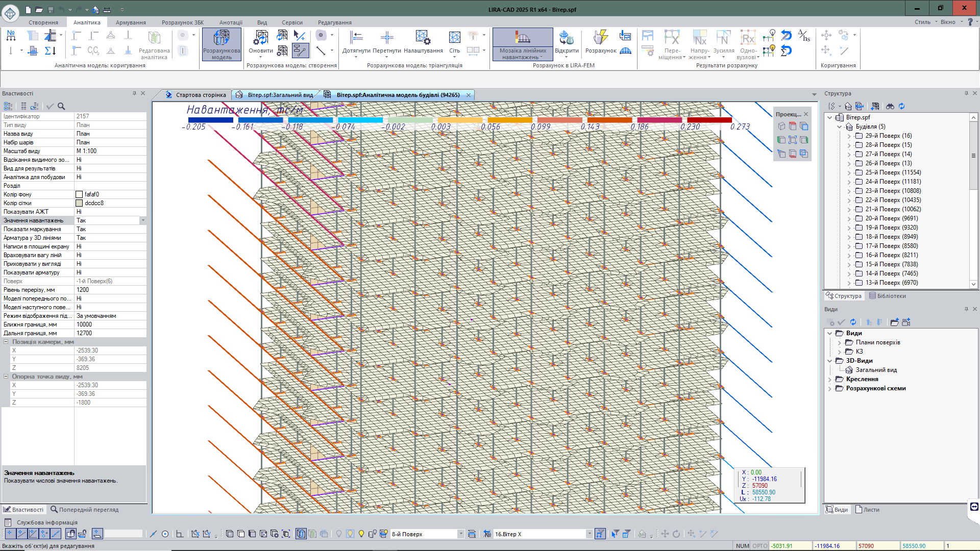
Task: Switch to Вітер.spf:Загальний вид document tab
Action: (280, 95)
